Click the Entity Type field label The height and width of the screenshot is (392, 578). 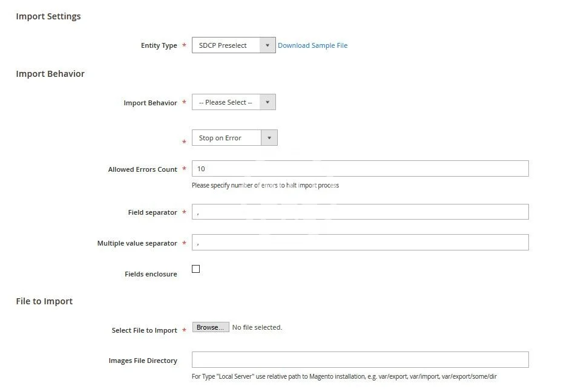click(159, 45)
